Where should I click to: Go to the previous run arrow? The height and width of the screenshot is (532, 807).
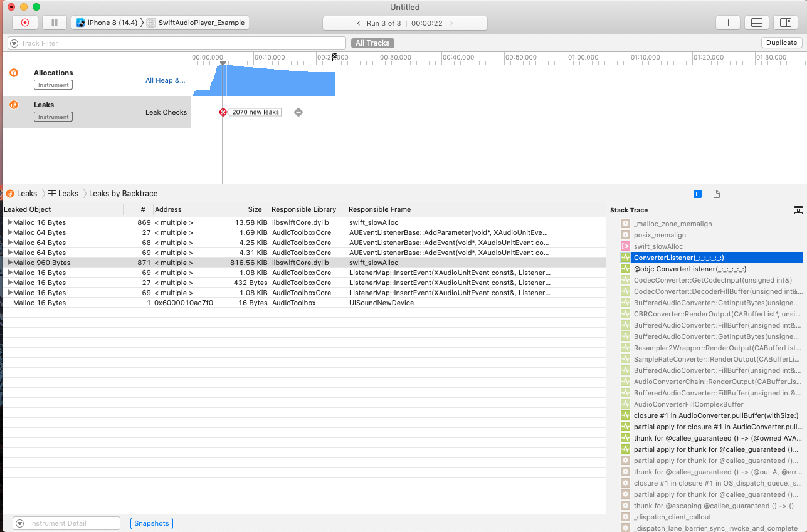click(x=359, y=23)
